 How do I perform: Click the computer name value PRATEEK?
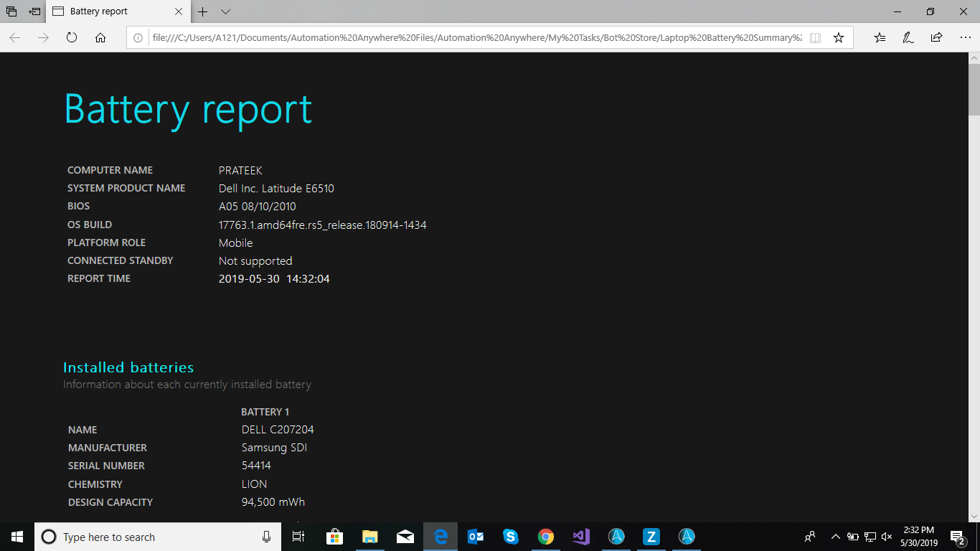click(240, 171)
